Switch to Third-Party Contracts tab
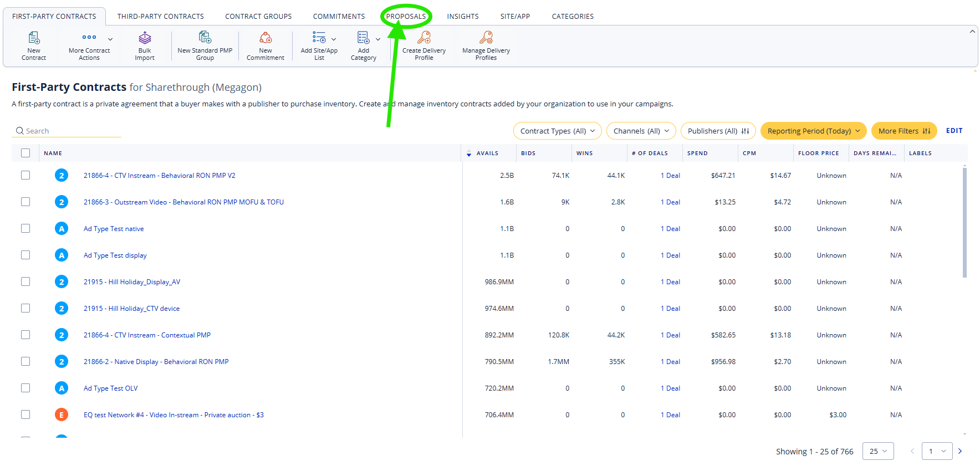This screenshot has width=980, height=466. 161,16
